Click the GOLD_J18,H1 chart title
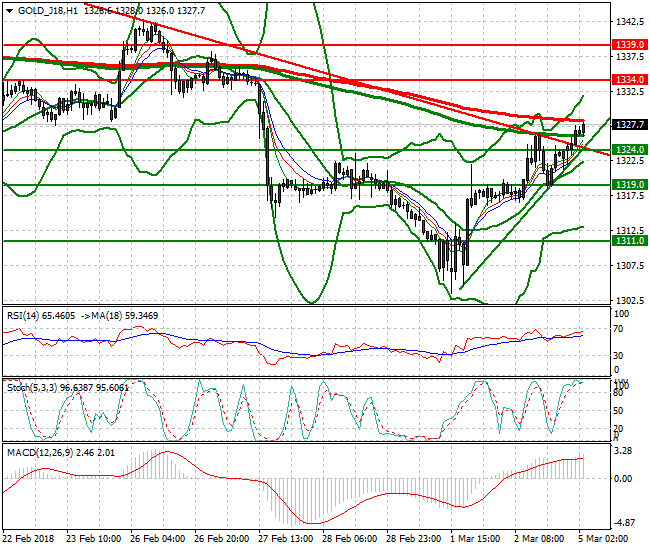Screen dimensions: 650x550 click(48, 11)
